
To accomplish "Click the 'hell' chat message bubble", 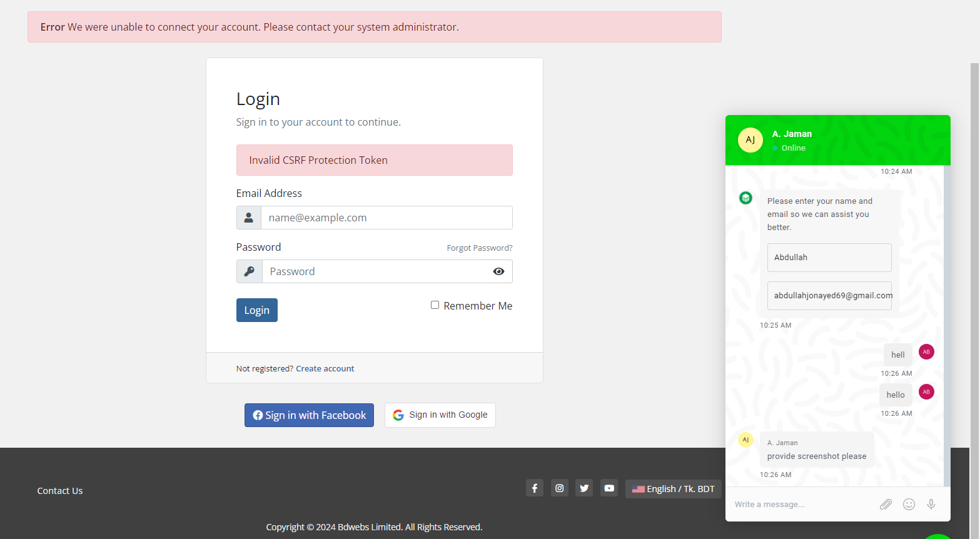I will 898,355.
